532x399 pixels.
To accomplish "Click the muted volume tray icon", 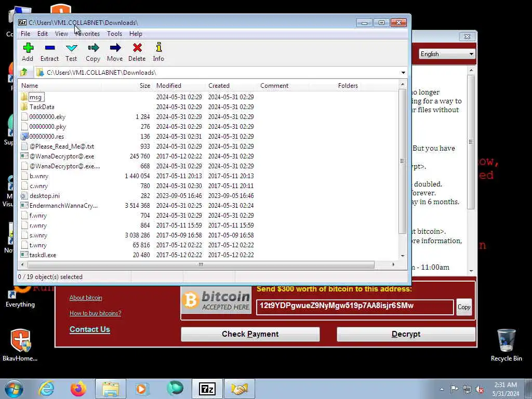I will click(480, 390).
